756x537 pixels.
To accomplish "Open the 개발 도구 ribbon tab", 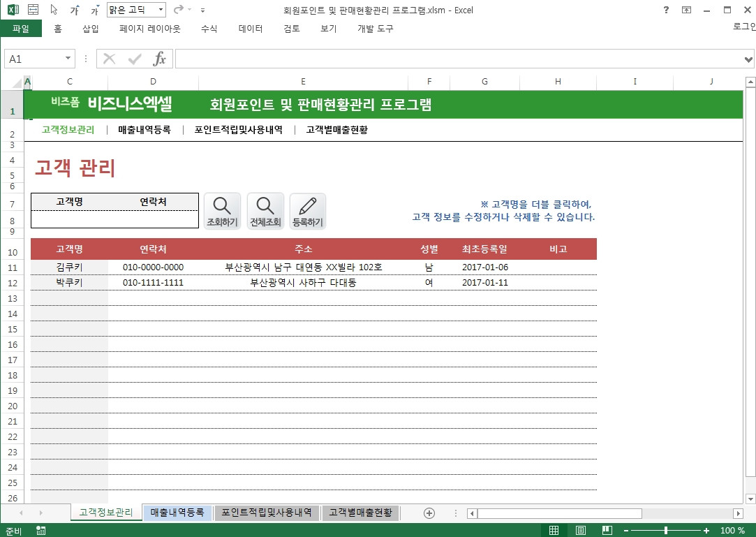I will pyautogui.click(x=375, y=29).
